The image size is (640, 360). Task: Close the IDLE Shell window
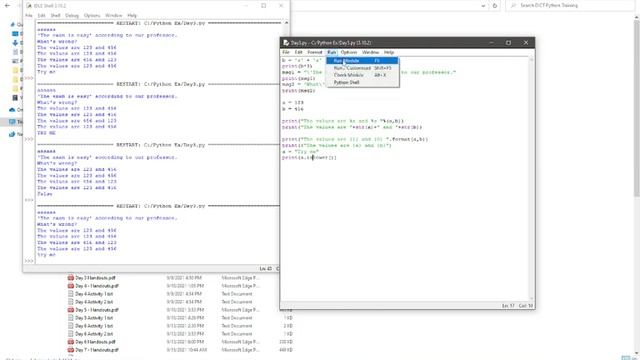point(281,6)
